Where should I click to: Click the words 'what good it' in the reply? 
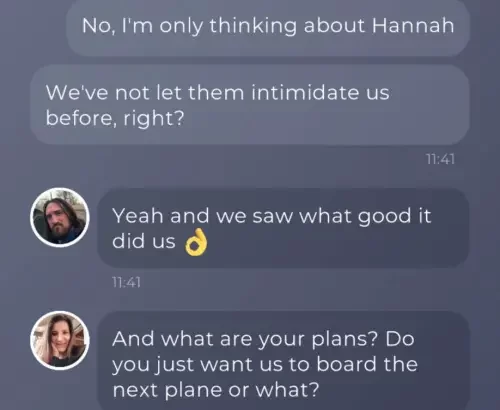click(365, 217)
